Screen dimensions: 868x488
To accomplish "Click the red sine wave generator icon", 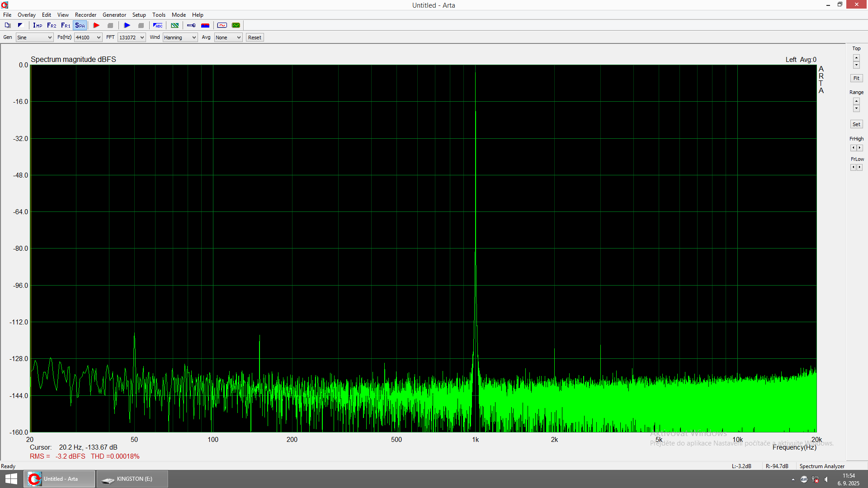I will (222, 25).
